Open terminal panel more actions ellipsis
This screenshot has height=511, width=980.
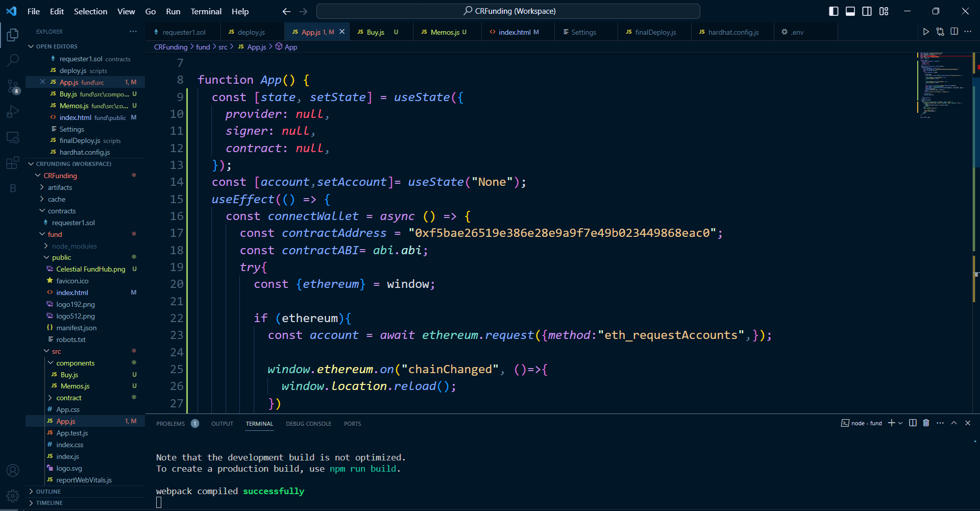(x=940, y=423)
